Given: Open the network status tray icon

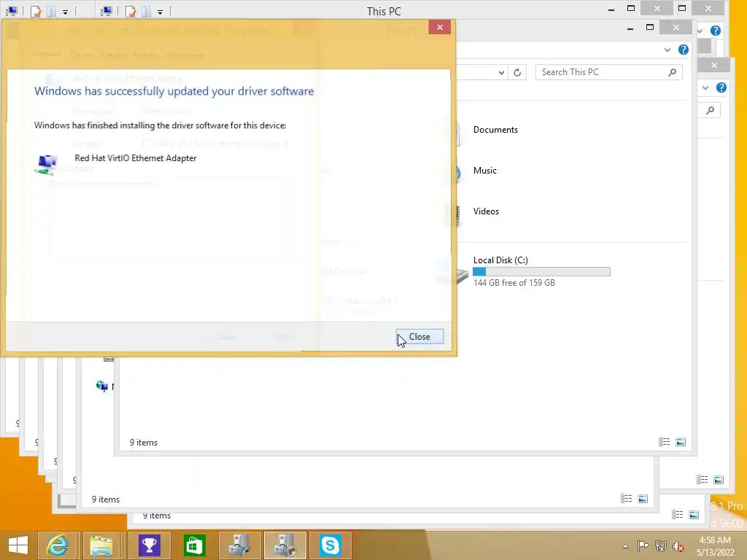Looking at the screenshot, I should click(661, 545).
